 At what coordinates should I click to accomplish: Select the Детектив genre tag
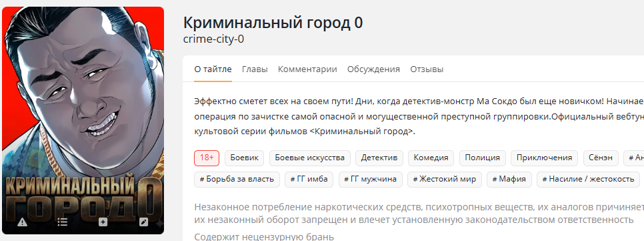click(x=379, y=158)
